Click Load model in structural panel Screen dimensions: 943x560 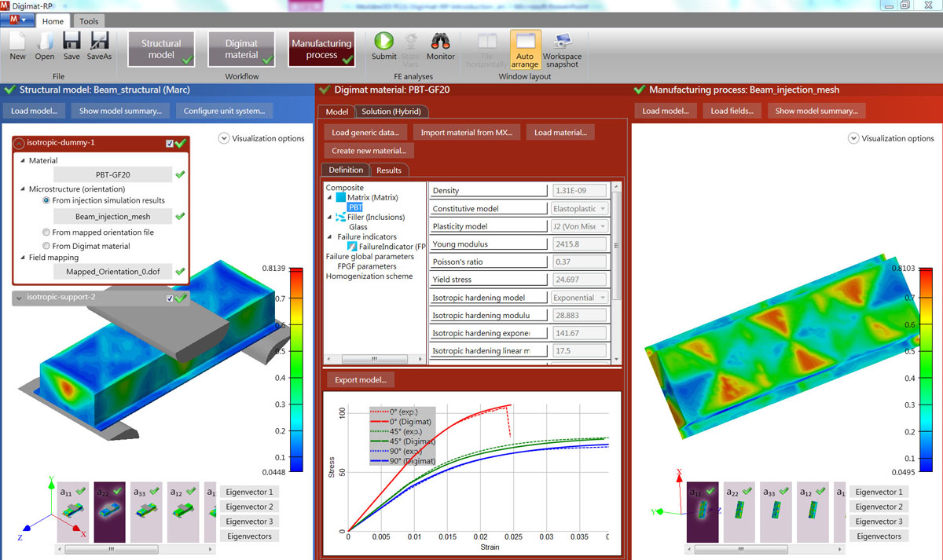[x=34, y=111]
